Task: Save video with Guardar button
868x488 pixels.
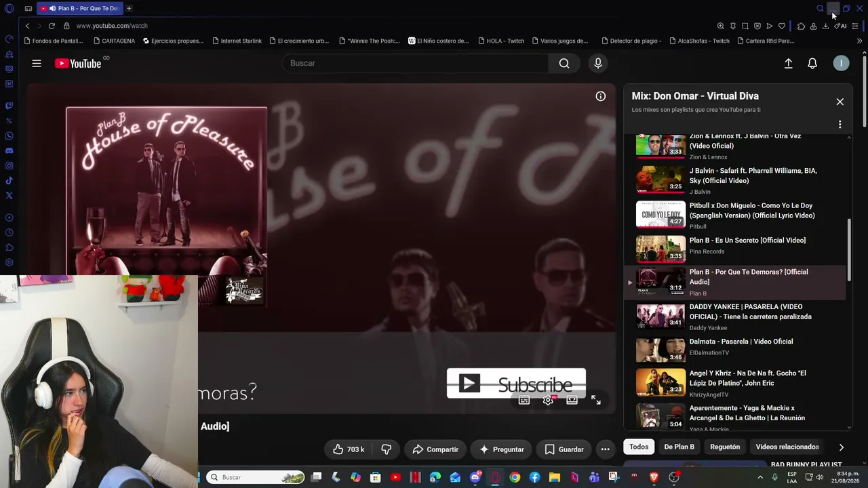Action: coord(564,449)
